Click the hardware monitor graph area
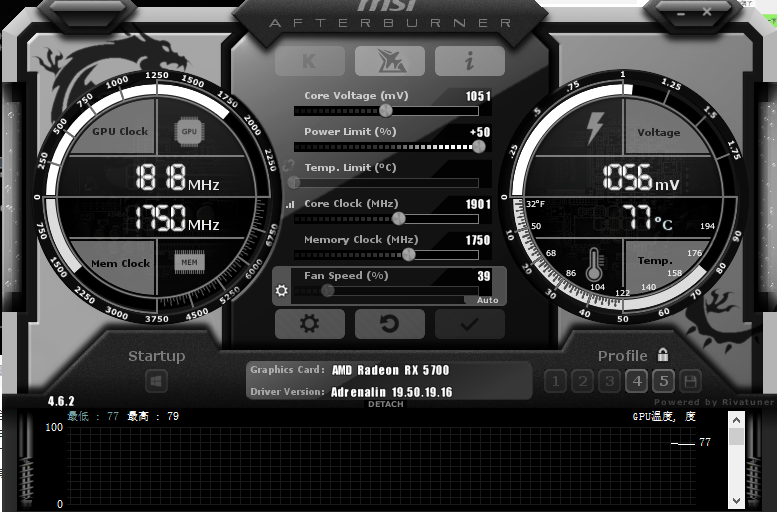Viewport: 777px width, 512px height. (382, 468)
